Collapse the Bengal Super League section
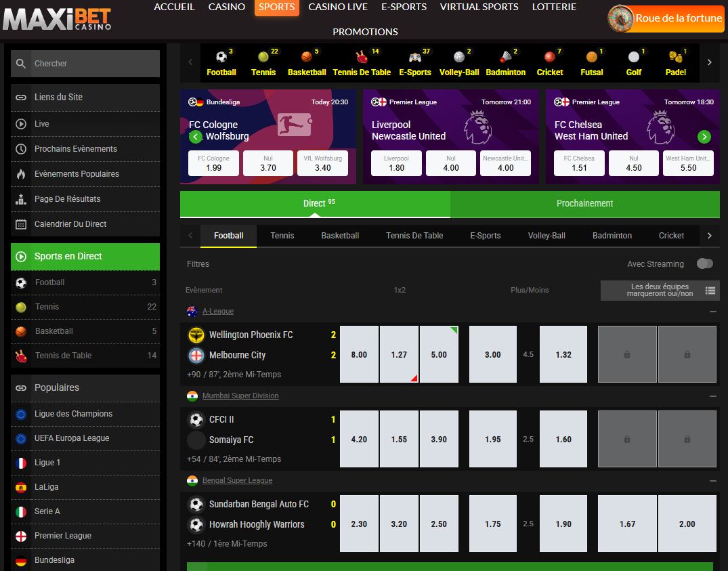This screenshot has width=728, height=571. [712, 480]
